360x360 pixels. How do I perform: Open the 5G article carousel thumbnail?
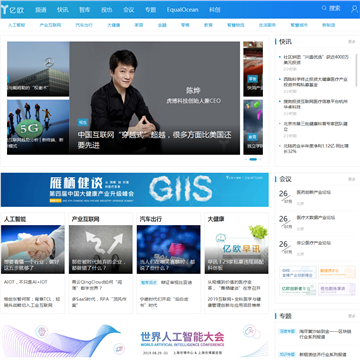(x=38, y=127)
